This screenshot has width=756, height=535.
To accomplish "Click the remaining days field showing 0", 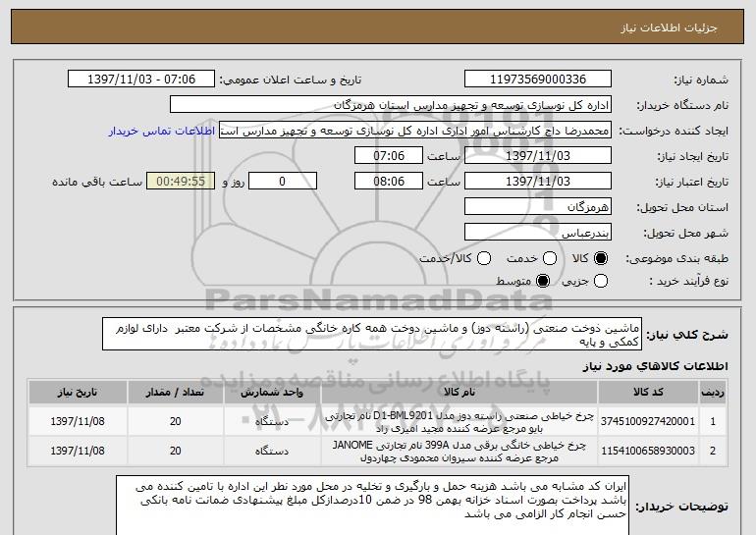I will click(x=283, y=182).
